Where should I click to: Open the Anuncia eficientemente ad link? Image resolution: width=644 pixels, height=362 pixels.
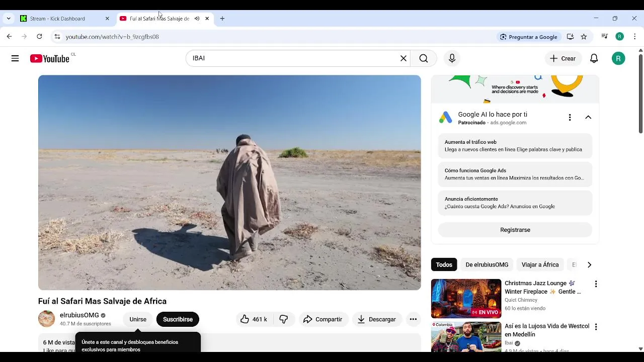coord(515,203)
